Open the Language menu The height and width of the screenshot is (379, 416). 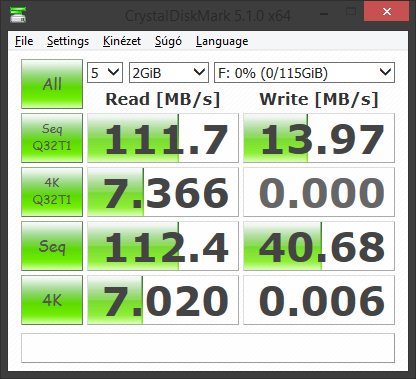222,41
